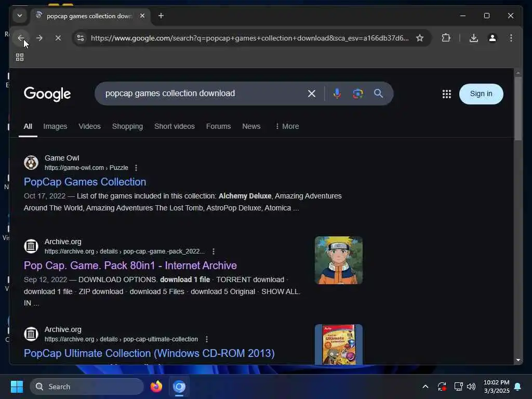Switch to Images results tab
Viewport: 532px width, 399px height.
point(55,127)
